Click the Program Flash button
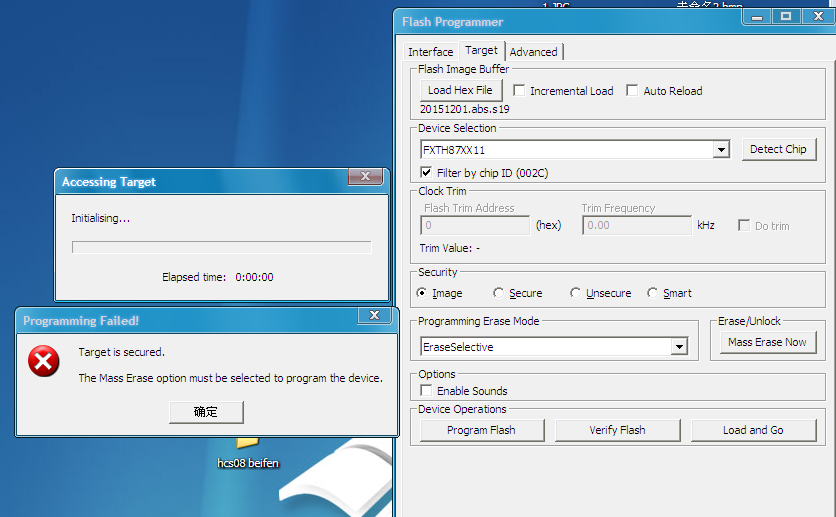 click(x=481, y=430)
